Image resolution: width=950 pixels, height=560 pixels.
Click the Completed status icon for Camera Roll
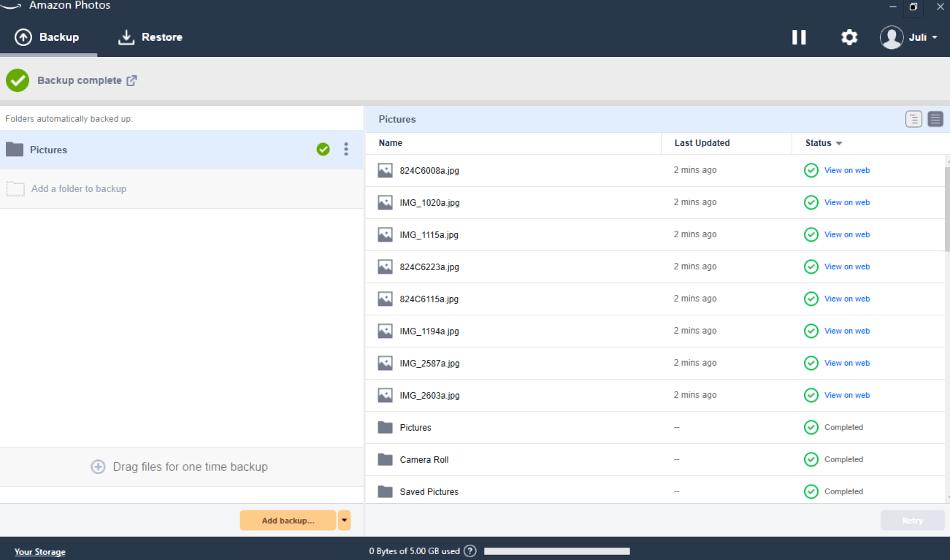pos(811,459)
